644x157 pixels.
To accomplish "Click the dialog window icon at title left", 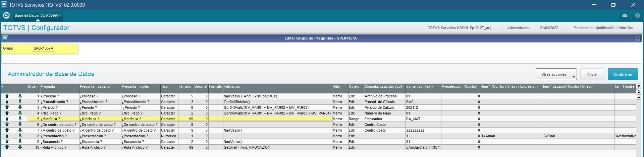I will click(5, 38).
